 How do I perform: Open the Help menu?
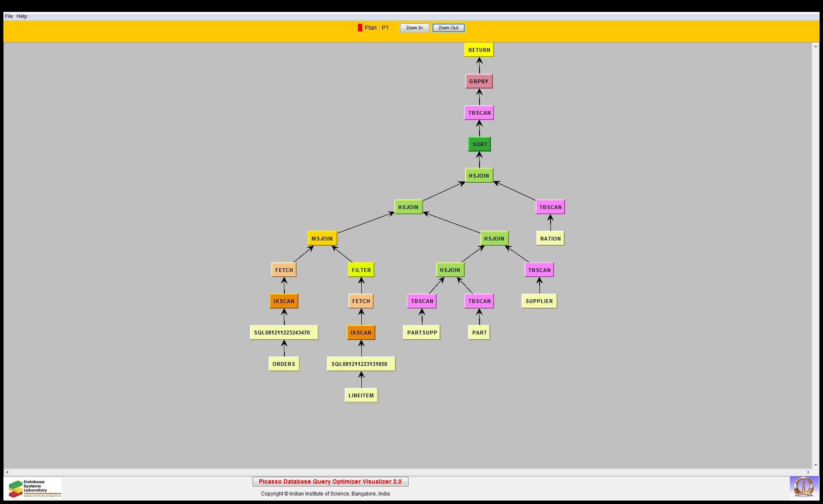click(22, 16)
